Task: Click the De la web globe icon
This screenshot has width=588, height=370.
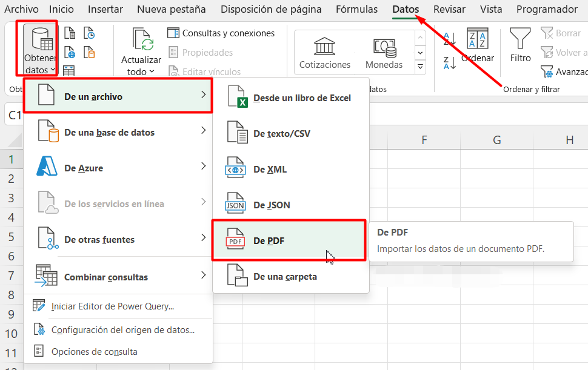Action: point(70,51)
